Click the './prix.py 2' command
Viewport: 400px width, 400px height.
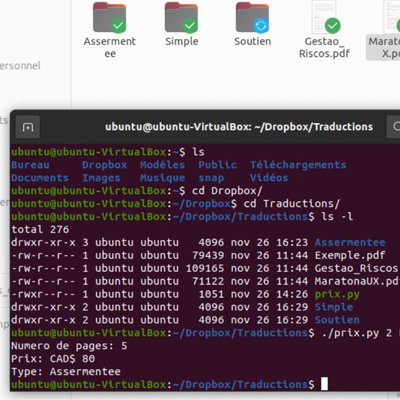tap(357, 333)
